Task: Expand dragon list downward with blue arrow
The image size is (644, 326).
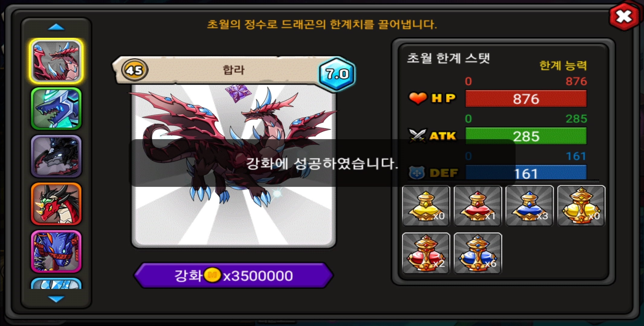Action: [x=56, y=299]
